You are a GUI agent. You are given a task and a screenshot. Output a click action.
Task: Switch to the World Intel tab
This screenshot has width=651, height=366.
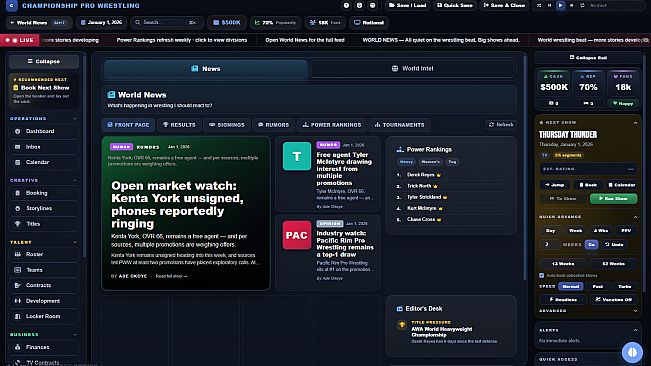pyautogui.click(x=413, y=68)
